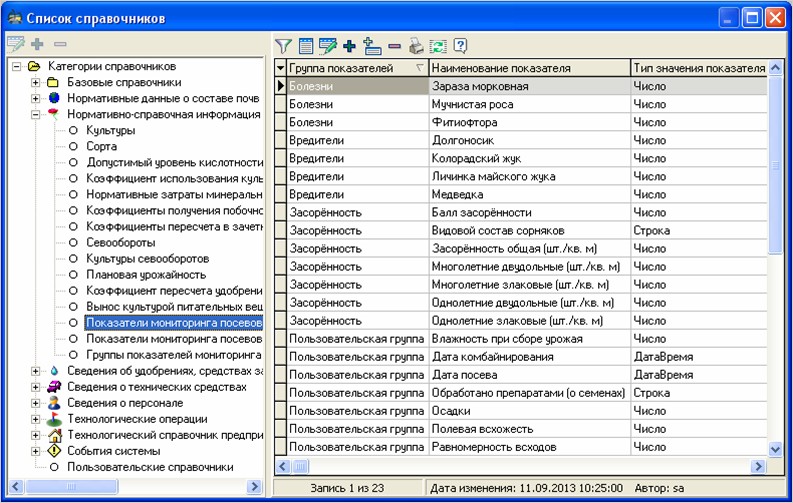Delete record using the minus icon
793x503 pixels.
click(x=394, y=45)
